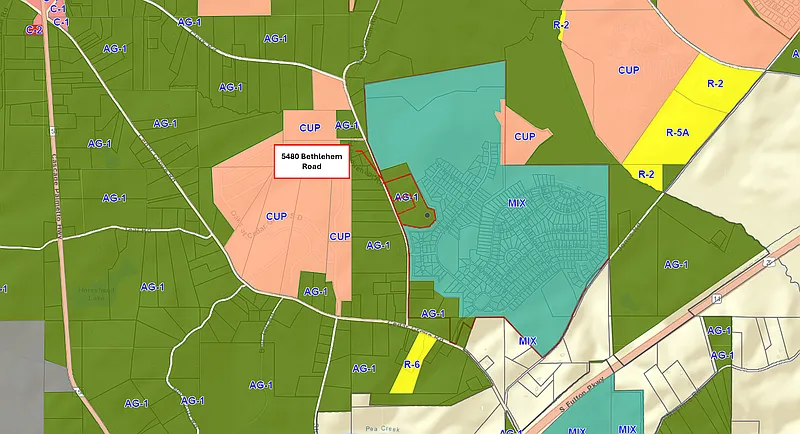
Task: Select the R-2 label on top yellow strip
Action: (x=561, y=23)
